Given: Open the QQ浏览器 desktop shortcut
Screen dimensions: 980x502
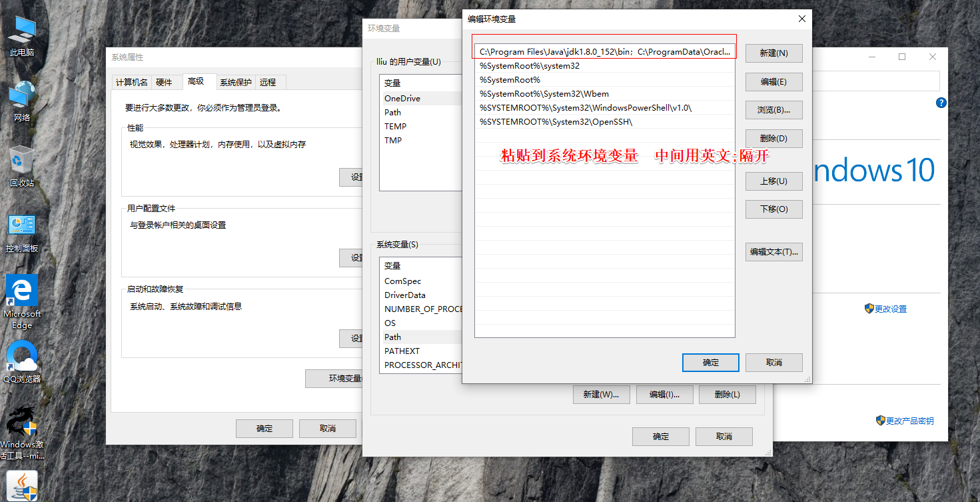Looking at the screenshot, I should click(x=22, y=362).
